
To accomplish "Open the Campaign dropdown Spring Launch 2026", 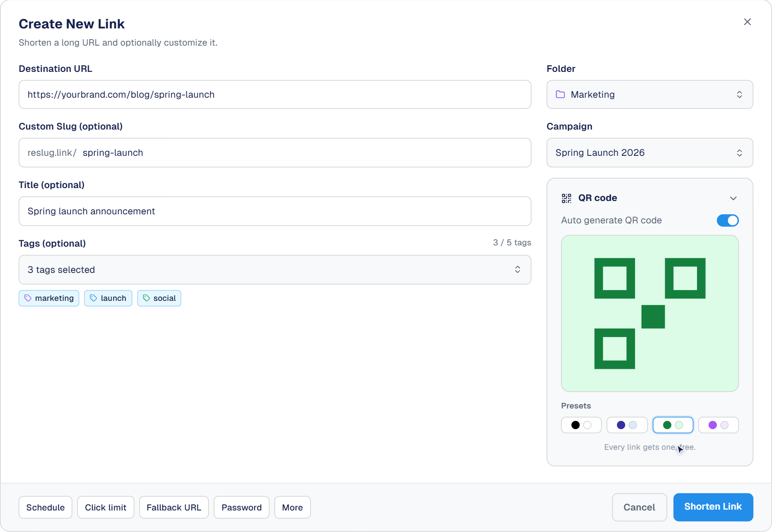I will 650,153.
